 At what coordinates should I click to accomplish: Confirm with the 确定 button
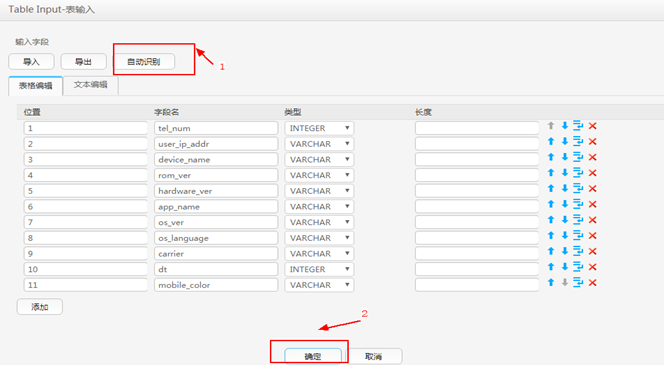pos(313,357)
